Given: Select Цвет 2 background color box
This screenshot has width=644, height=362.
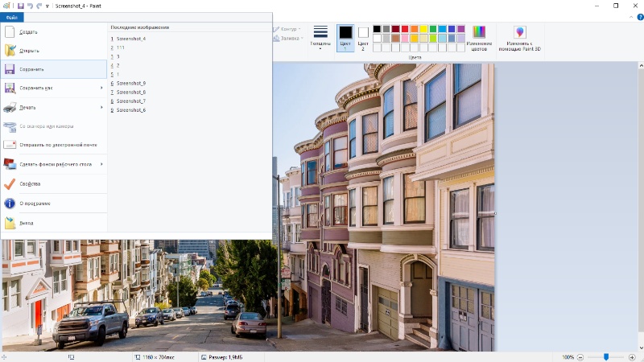Looking at the screenshot, I should click(363, 32).
